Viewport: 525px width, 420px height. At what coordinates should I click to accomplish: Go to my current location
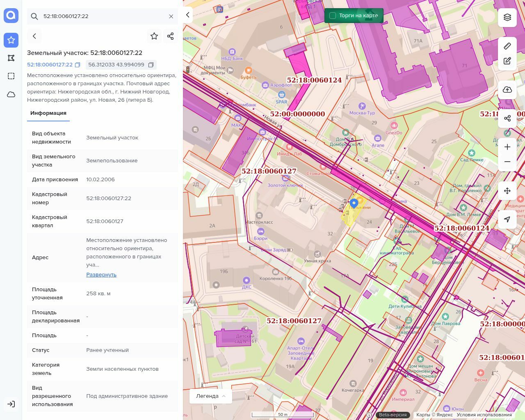coord(507,219)
